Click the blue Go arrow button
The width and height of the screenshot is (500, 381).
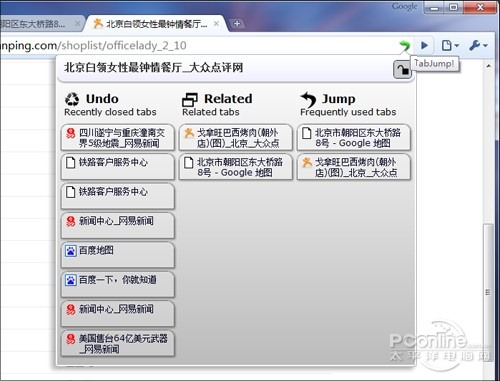coord(424,45)
